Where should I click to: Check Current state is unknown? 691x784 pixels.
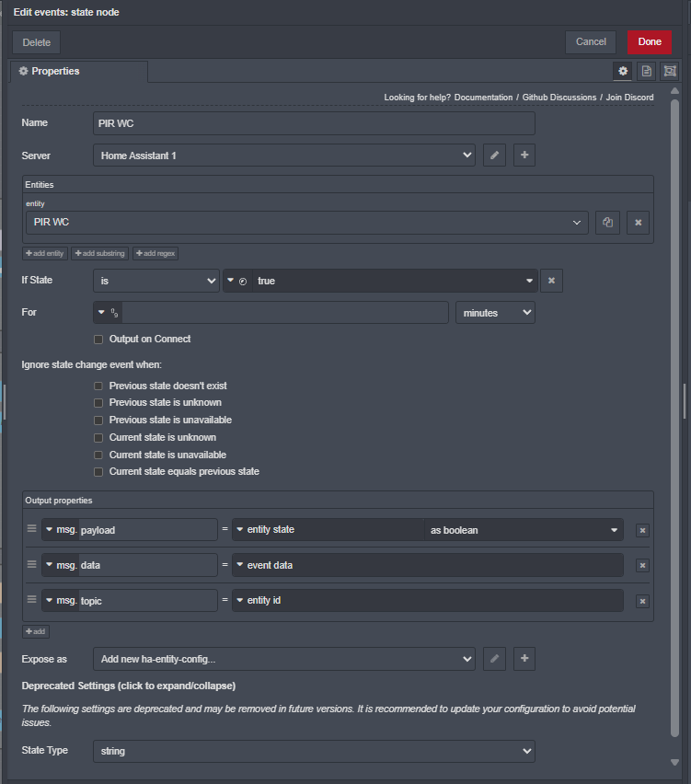98,438
